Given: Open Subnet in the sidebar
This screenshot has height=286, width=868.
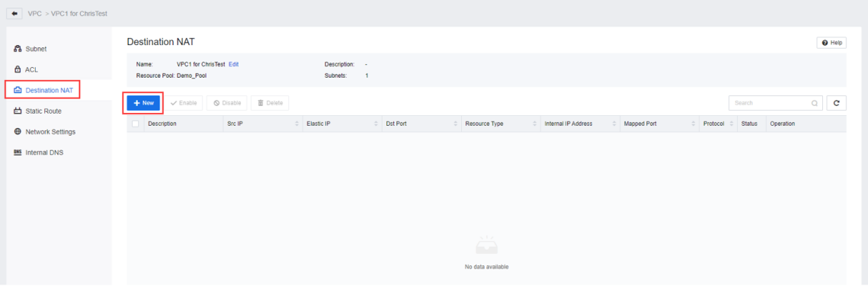Looking at the screenshot, I should [x=36, y=49].
